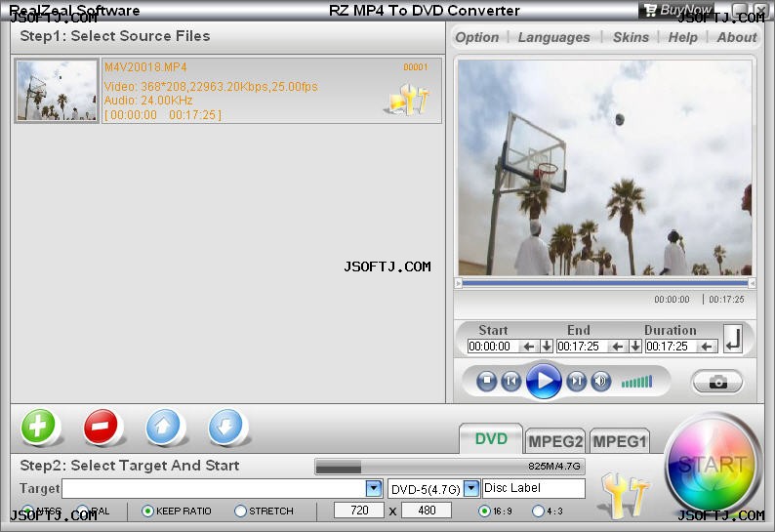The width and height of the screenshot is (775, 532).
Task: Switch to the MPEG1 tab
Action: 620,441
